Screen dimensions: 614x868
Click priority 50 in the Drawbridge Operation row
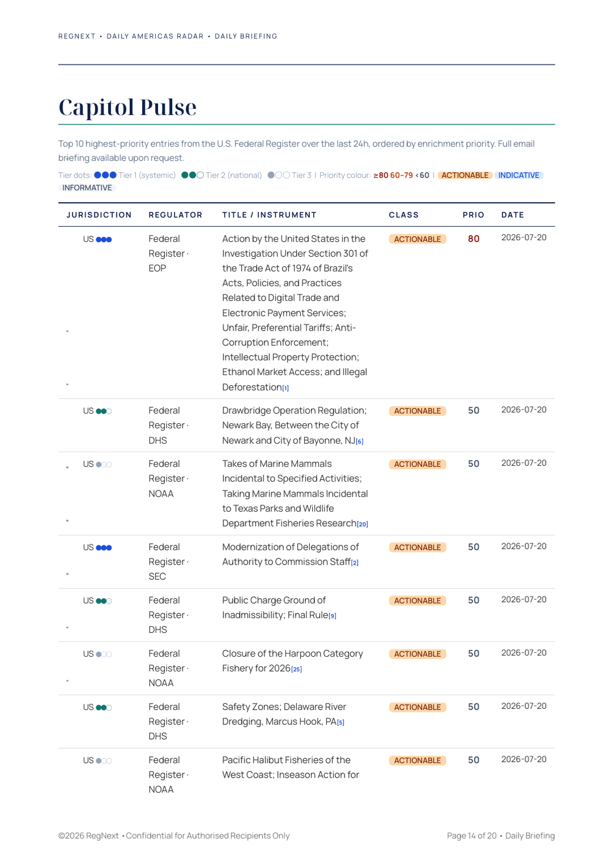pos(474,411)
